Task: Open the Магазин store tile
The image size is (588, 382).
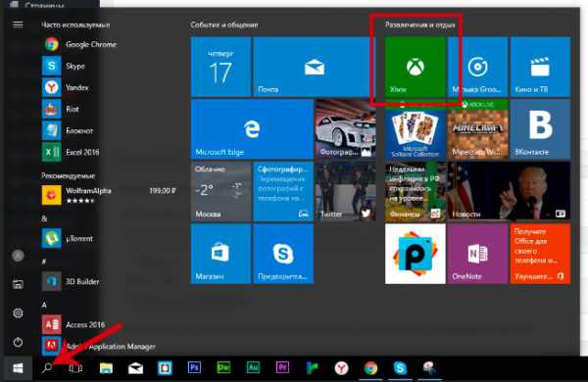Action: [220, 254]
